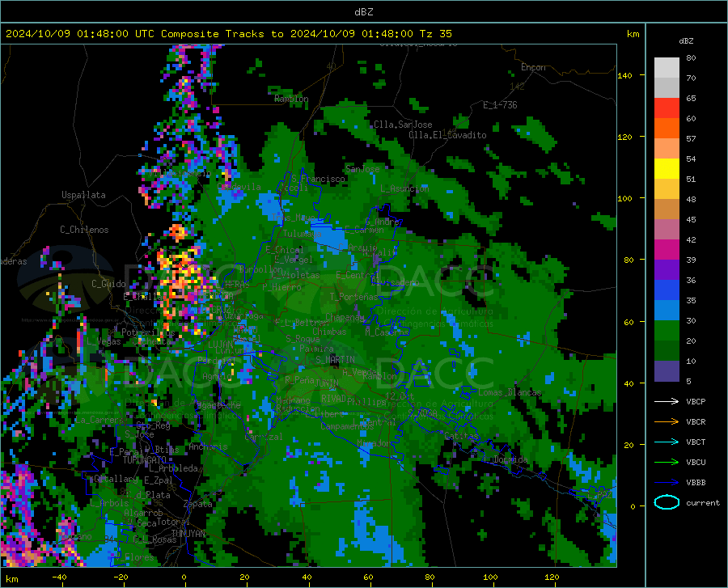The width and height of the screenshot is (728, 588).
Task: Pick the bright yellow 51-54 dBZ swatch
Action: [x=667, y=169]
